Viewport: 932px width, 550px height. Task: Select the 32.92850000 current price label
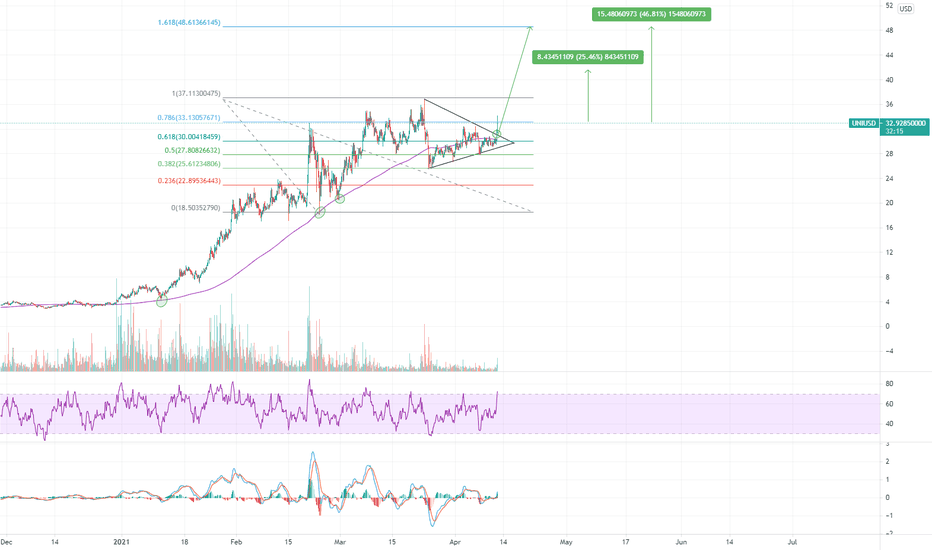click(x=905, y=123)
